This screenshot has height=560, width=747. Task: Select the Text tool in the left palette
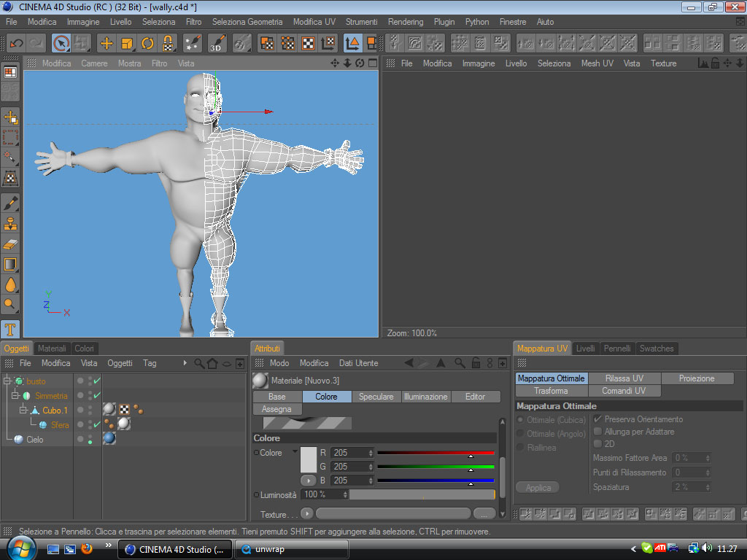pyautogui.click(x=10, y=330)
